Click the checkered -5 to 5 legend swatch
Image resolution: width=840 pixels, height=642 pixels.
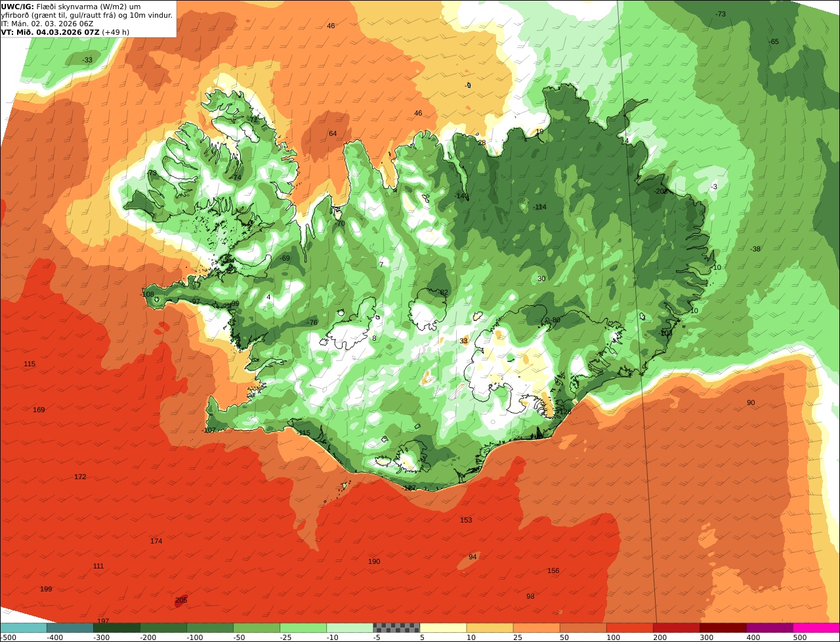(396, 628)
